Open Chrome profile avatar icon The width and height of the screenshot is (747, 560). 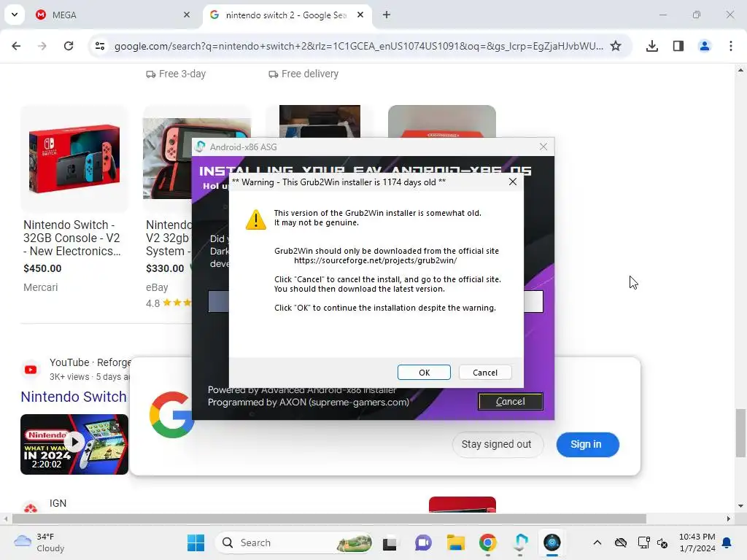click(705, 46)
